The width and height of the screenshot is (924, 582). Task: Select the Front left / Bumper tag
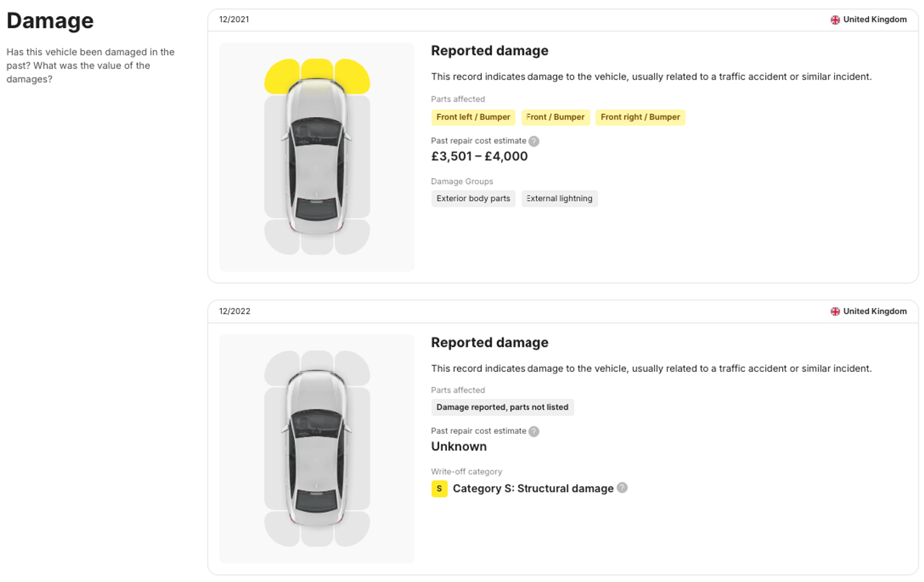pos(473,117)
